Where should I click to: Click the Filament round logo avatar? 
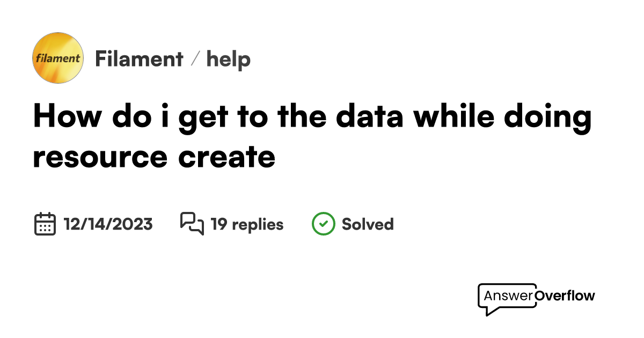58,58
